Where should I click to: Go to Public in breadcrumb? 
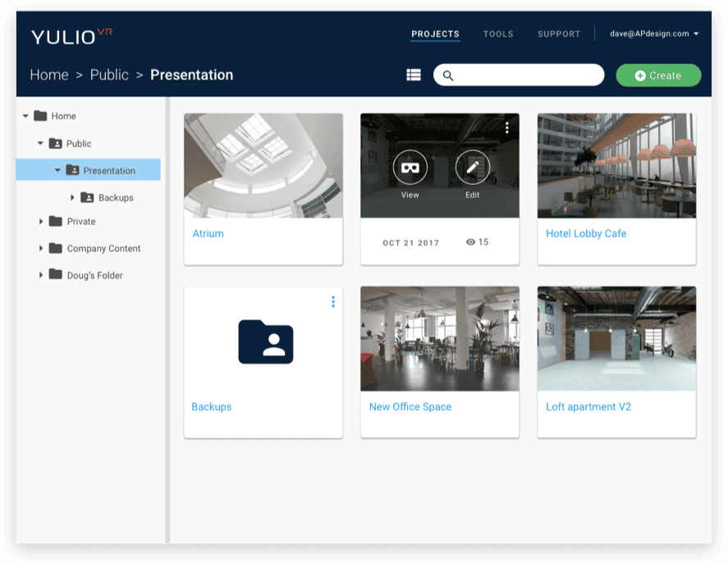click(109, 75)
